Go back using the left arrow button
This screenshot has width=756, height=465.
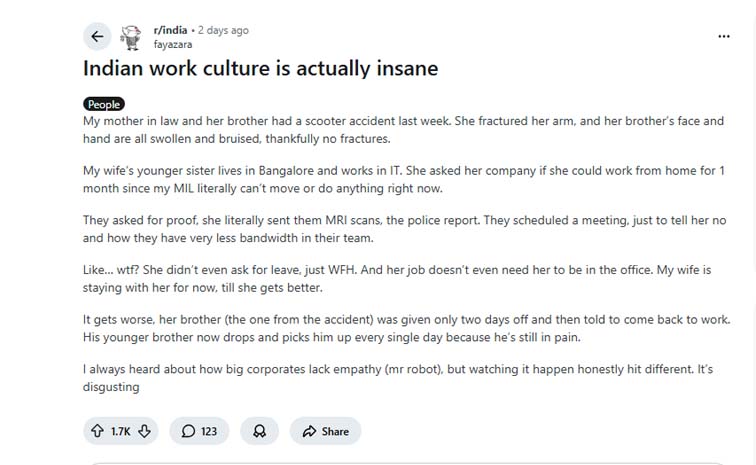click(97, 37)
